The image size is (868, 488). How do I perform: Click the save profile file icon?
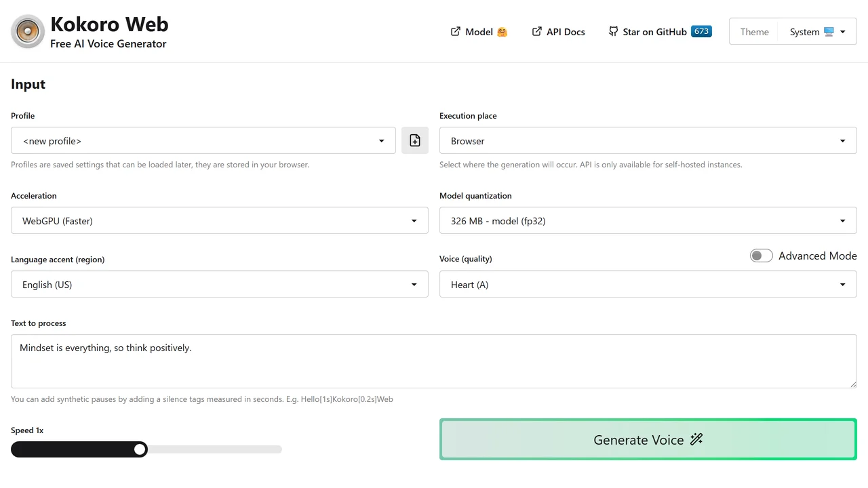click(415, 140)
